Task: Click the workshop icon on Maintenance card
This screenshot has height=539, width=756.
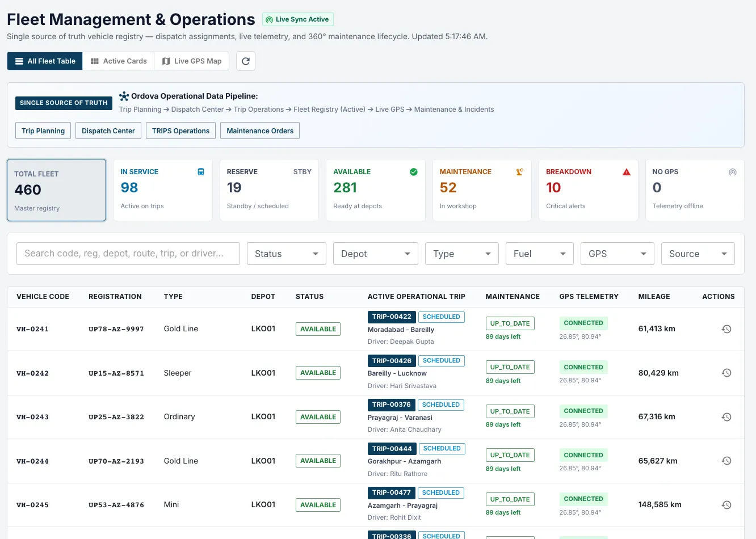Action: tap(520, 172)
